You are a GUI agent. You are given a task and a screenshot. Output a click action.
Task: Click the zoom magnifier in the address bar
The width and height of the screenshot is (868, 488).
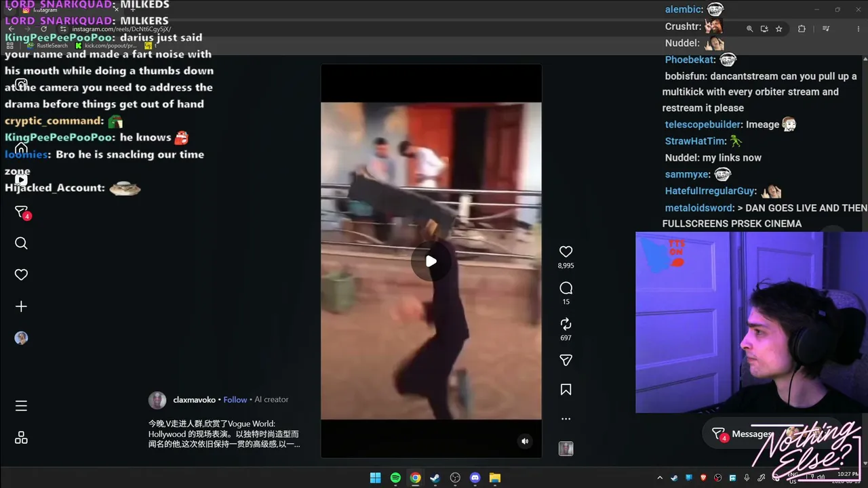pyautogui.click(x=749, y=29)
